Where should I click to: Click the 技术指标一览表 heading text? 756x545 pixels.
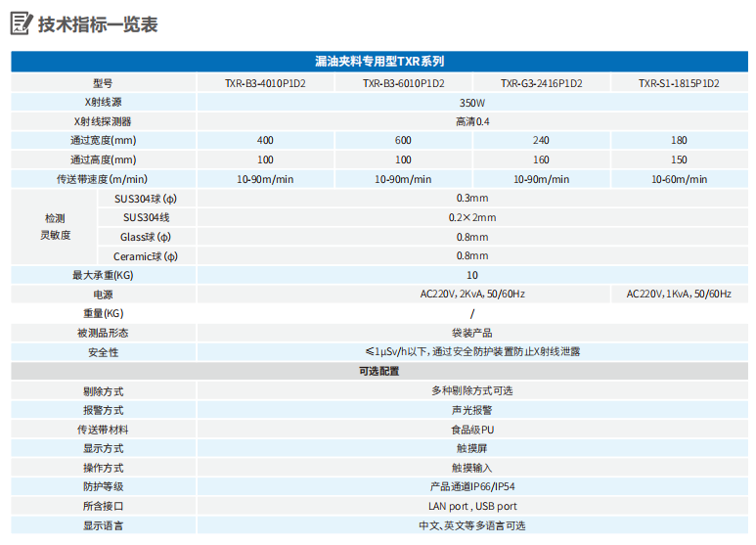98,25
